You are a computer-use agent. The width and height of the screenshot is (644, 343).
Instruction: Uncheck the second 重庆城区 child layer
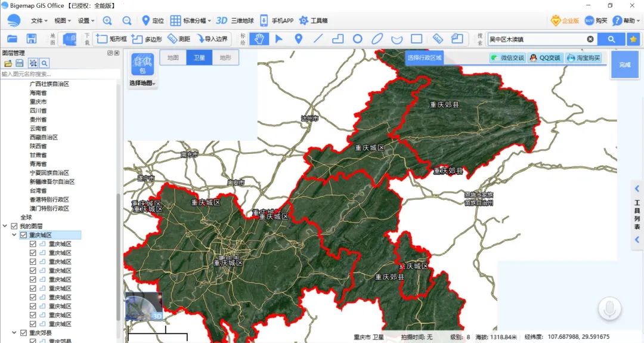tap(33, 253)
